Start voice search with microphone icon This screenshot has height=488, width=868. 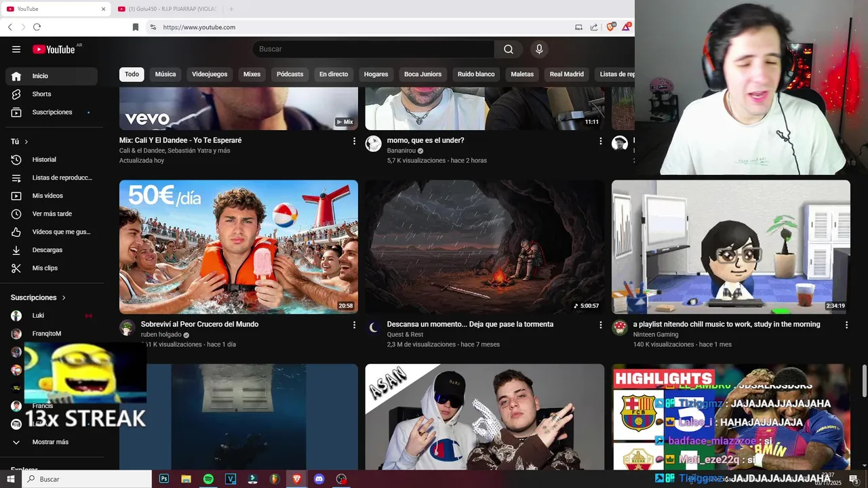point(539,49)
